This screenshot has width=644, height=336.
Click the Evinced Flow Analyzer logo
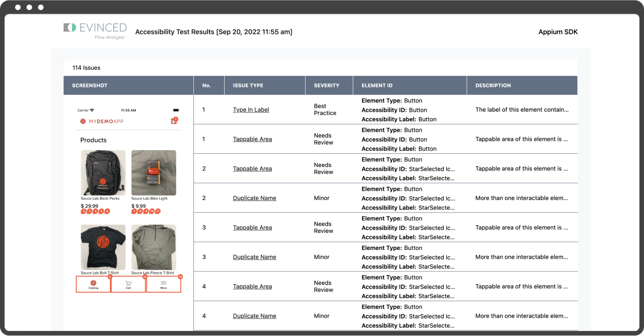click(x=95, y=30)
